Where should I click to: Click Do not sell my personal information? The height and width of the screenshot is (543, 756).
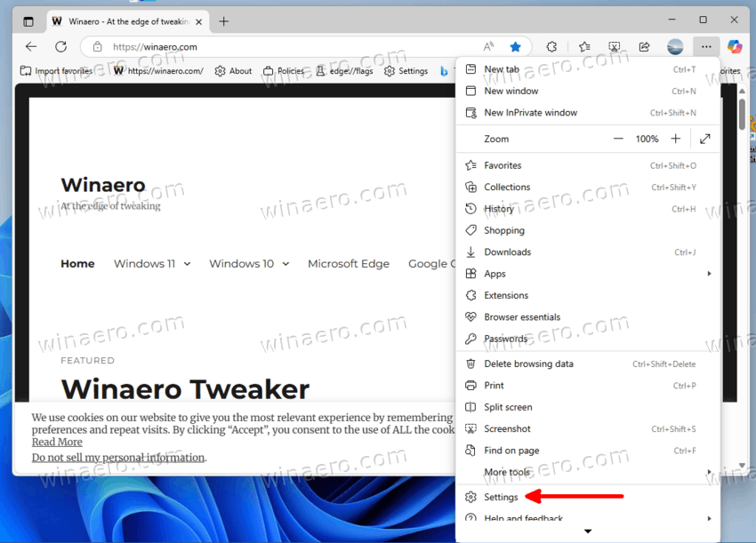(x=118, y=457)
